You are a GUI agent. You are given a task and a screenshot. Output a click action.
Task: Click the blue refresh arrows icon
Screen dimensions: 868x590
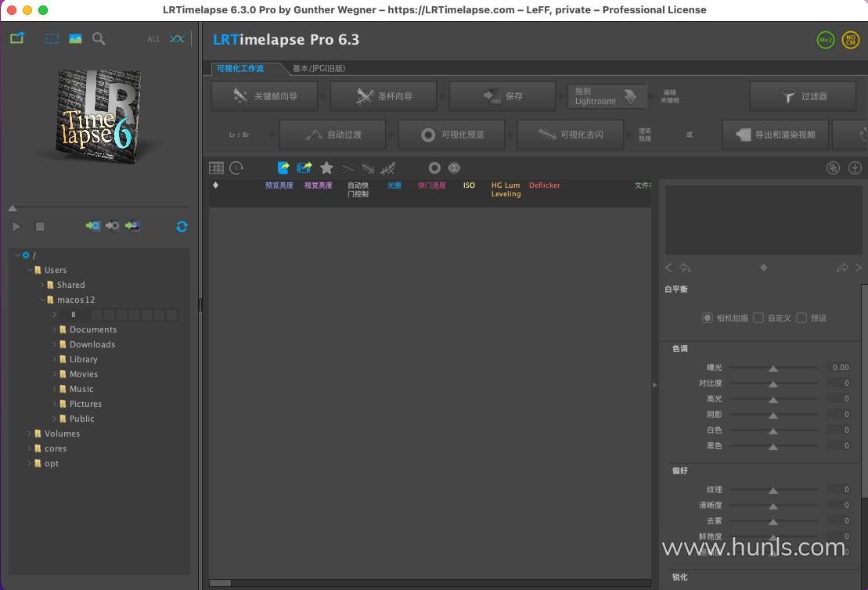pos(182,226)
